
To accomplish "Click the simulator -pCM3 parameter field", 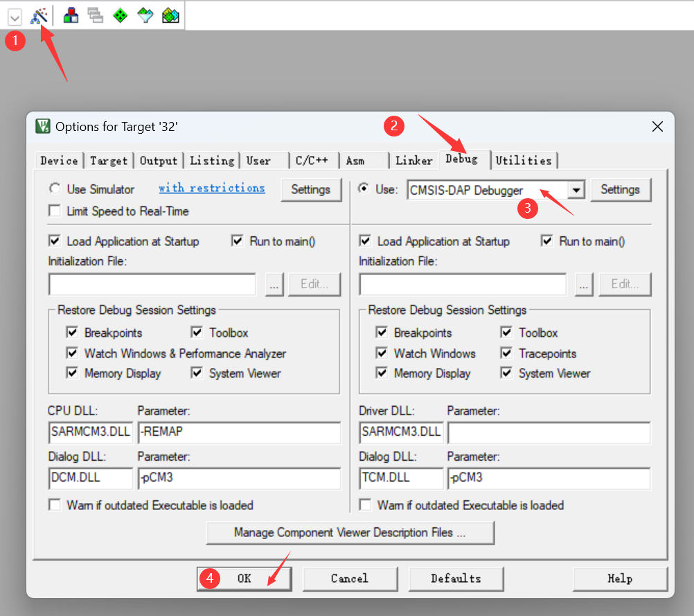I will click(240, 478).
